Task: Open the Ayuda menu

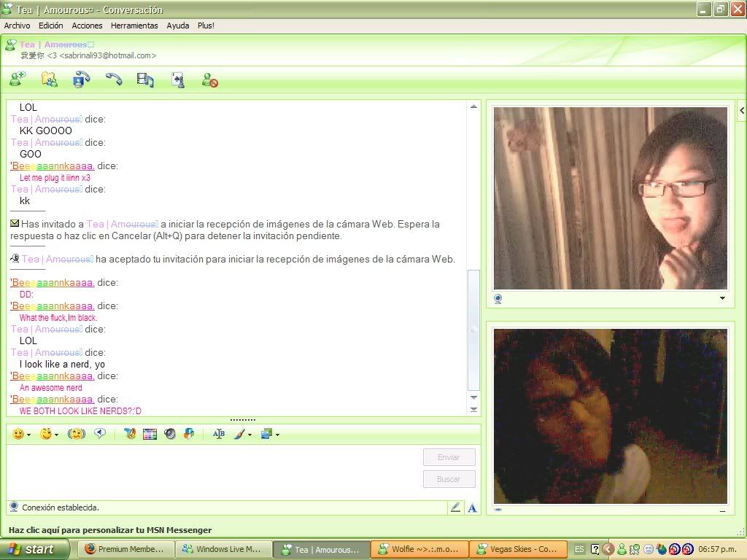Action: tap(178, 26)
